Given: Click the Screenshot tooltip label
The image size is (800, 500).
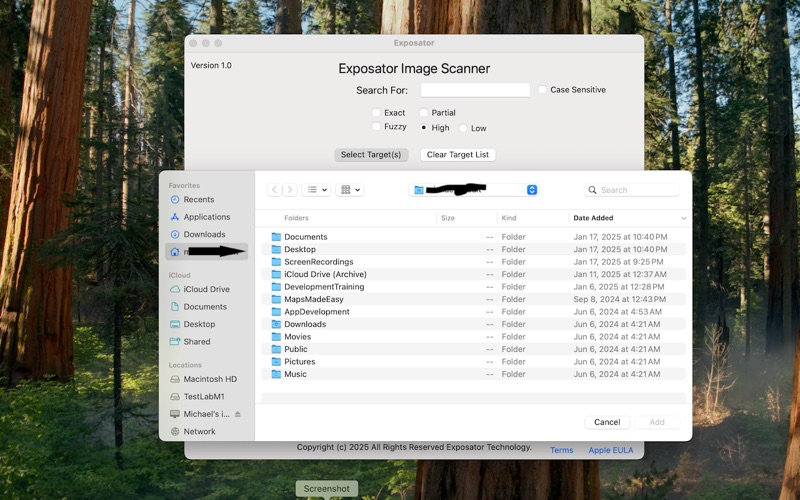Looking at the screenshot, I should 327,489.
